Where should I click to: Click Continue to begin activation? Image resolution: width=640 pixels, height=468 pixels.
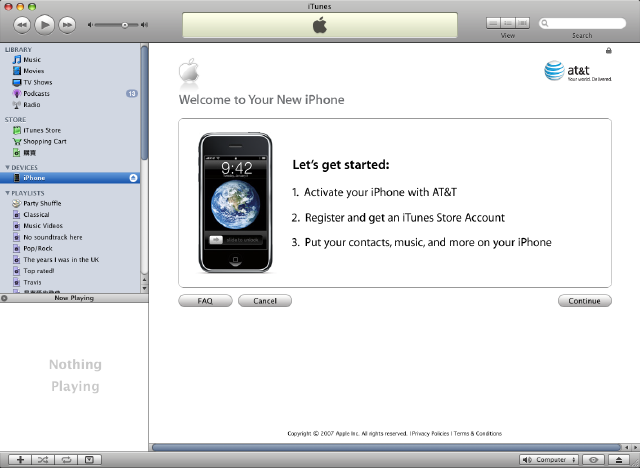[584, 301]
